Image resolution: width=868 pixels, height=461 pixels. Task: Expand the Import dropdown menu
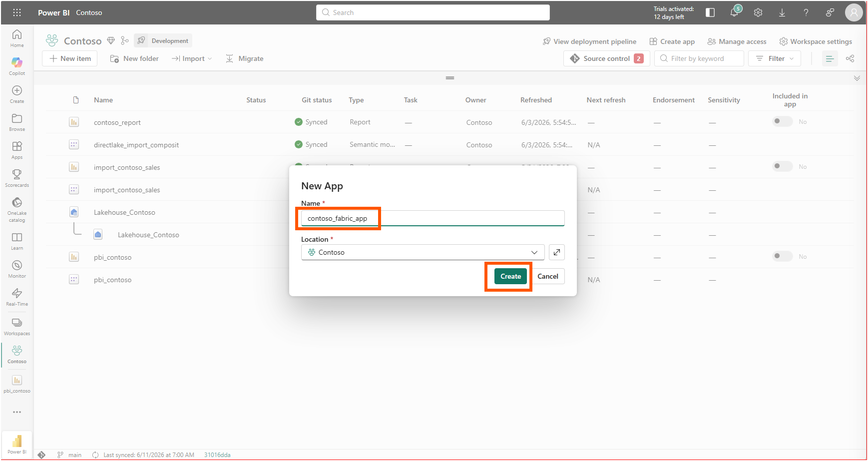pos(192,58)
